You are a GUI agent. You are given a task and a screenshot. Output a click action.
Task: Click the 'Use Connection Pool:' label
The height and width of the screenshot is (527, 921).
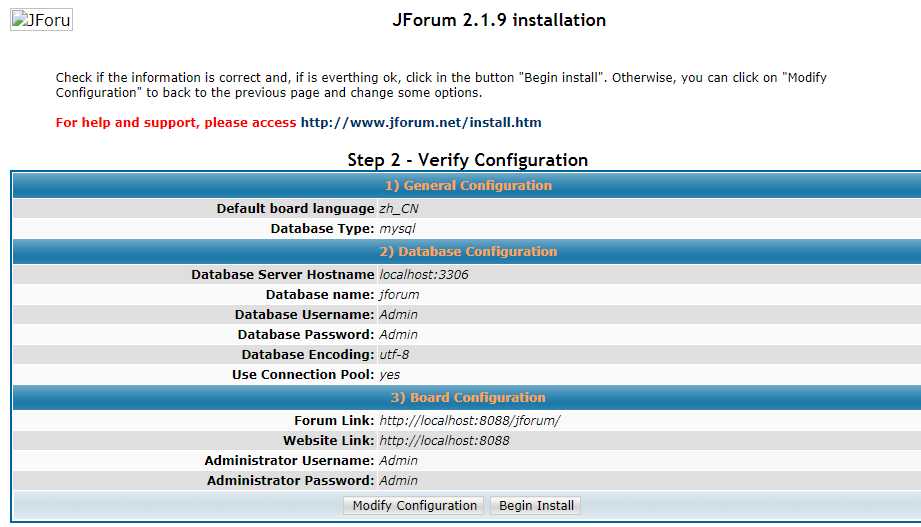pyautogui.click(x=303, y=374)
